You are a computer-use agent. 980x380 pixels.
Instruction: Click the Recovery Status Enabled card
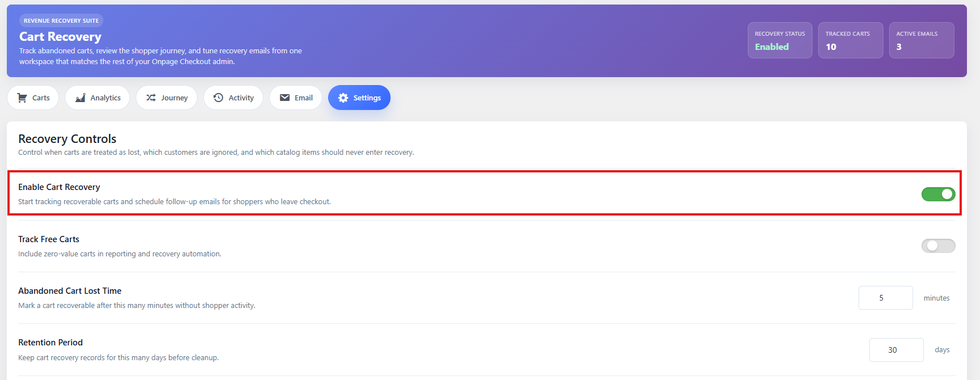pyautogui.click(x=780, y=40)
